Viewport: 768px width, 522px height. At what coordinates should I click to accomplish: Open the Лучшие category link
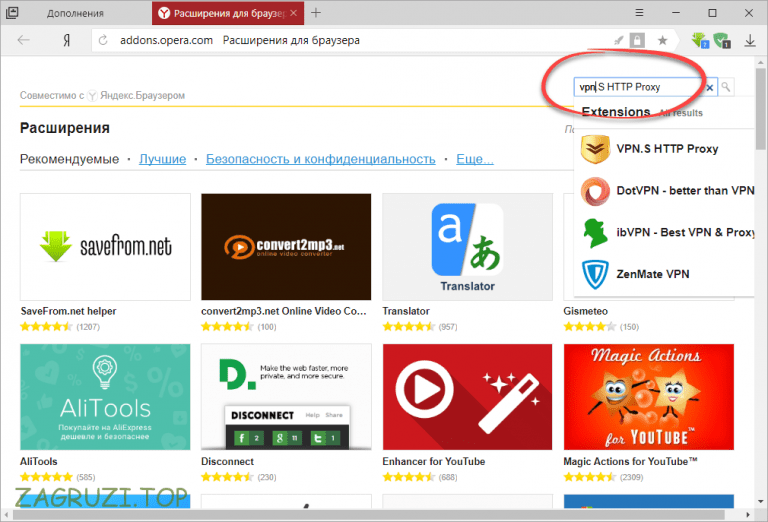(163, 159)
